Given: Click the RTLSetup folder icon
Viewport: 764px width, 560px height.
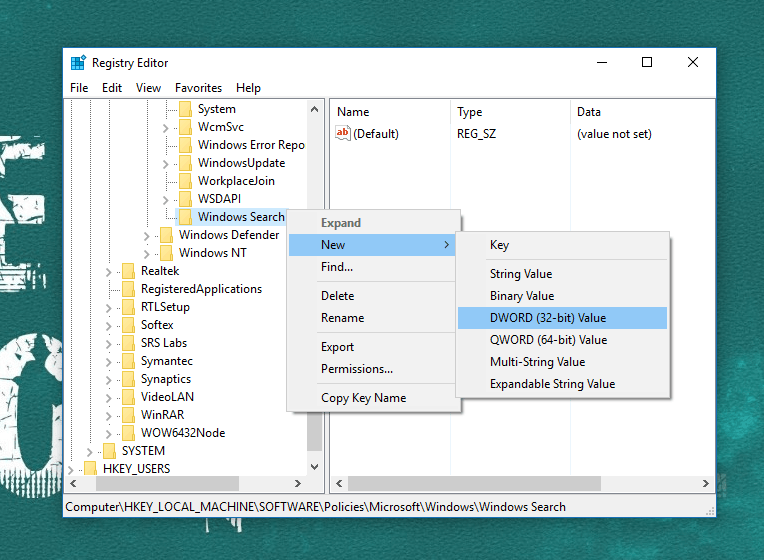Looking at the screenshot, I should (129, 307).
